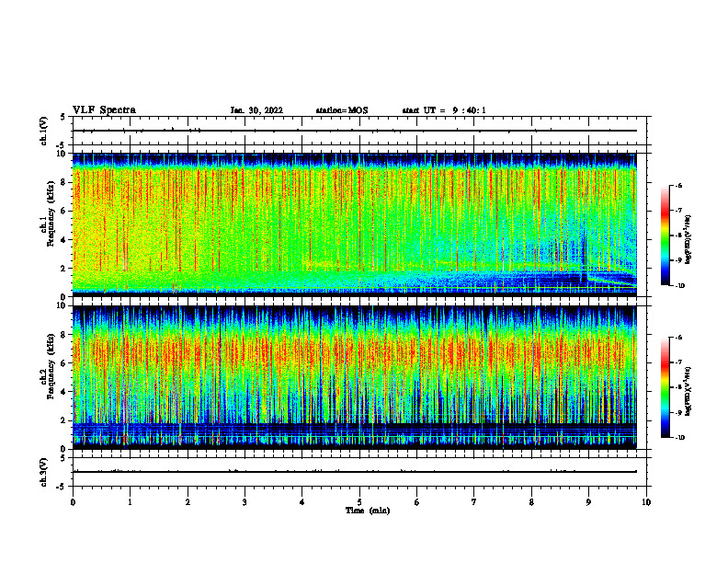The image size is (728, 563).
Task: Click the "8" kHz tick of ch.2 spectrogram
Action: pos(64,335)
